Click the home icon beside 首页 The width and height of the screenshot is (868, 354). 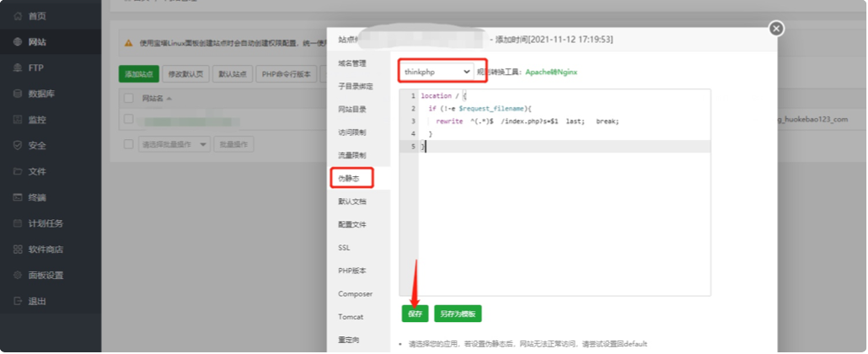[18, 16]
